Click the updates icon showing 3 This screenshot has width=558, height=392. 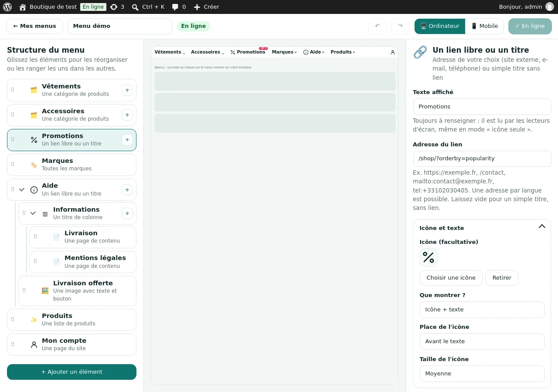click(117, 7)
